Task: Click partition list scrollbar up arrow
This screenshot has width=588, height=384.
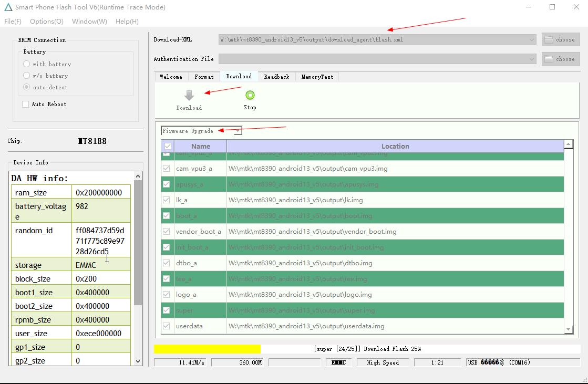Action: (569, 144)
